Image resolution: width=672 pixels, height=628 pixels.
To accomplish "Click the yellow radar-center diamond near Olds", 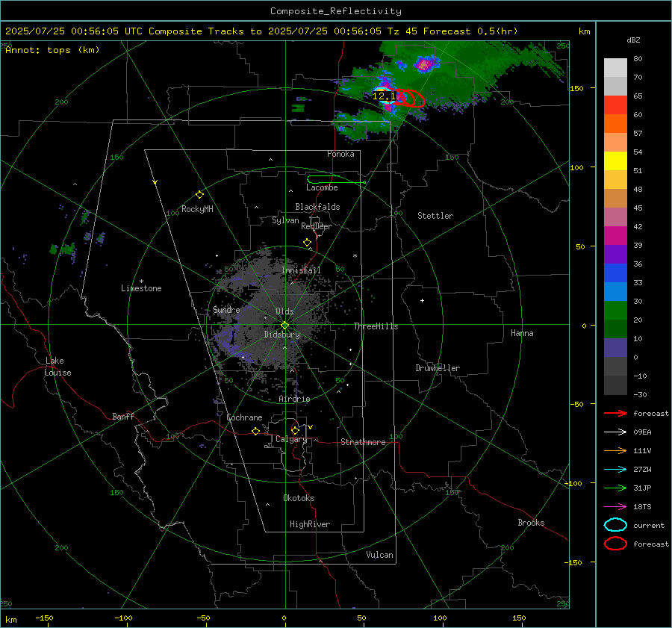I will point(285,326).
